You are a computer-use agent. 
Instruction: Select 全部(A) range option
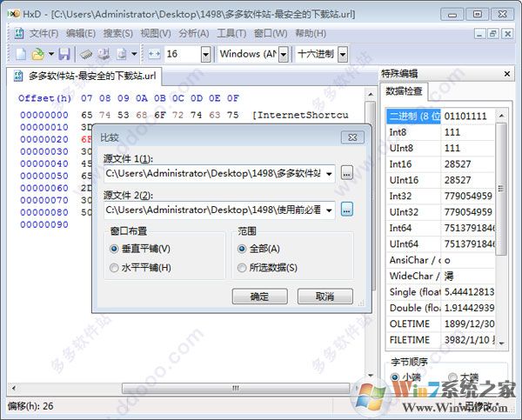pyautogui.click(x=258, y=249)
